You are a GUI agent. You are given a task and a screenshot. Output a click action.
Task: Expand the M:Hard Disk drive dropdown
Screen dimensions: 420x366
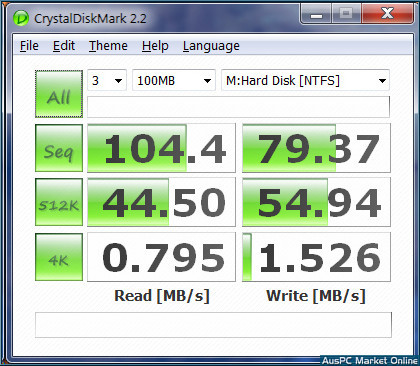point(305,80)
